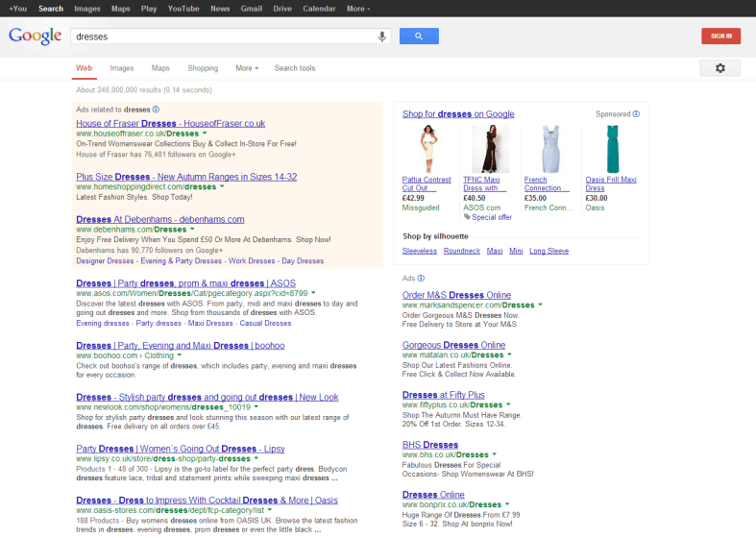756x538 pixels.
Task: Open 'Casual Dresses' ASOS sitelink
Action: tap(265, 323)
